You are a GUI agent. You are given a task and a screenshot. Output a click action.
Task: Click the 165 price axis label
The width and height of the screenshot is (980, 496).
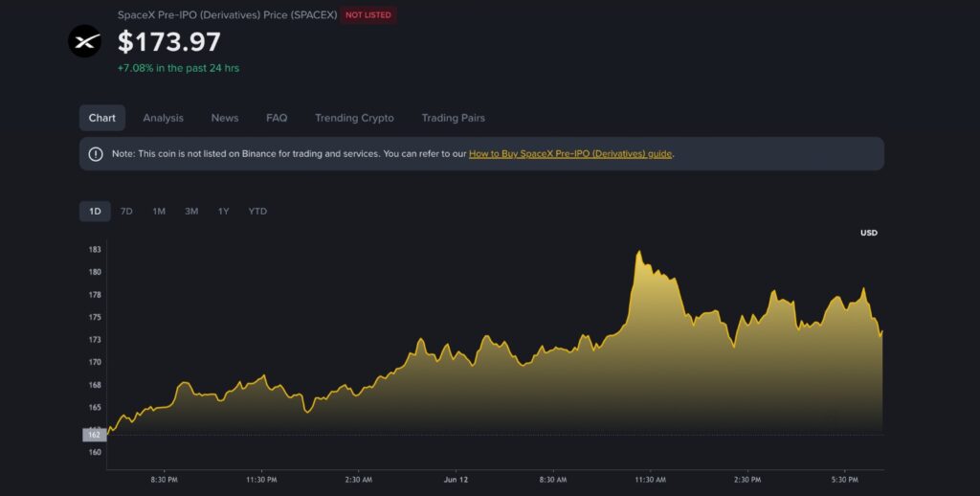coord(95,407)
